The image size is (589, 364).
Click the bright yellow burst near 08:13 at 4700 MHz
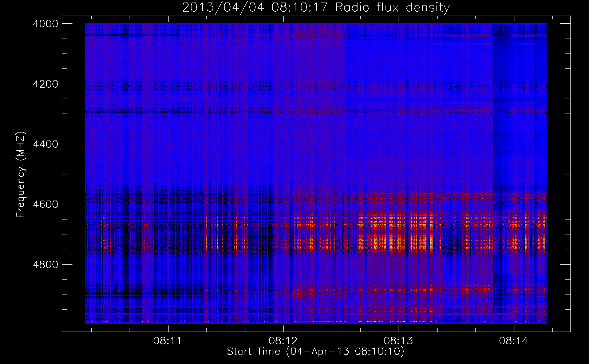432,240
